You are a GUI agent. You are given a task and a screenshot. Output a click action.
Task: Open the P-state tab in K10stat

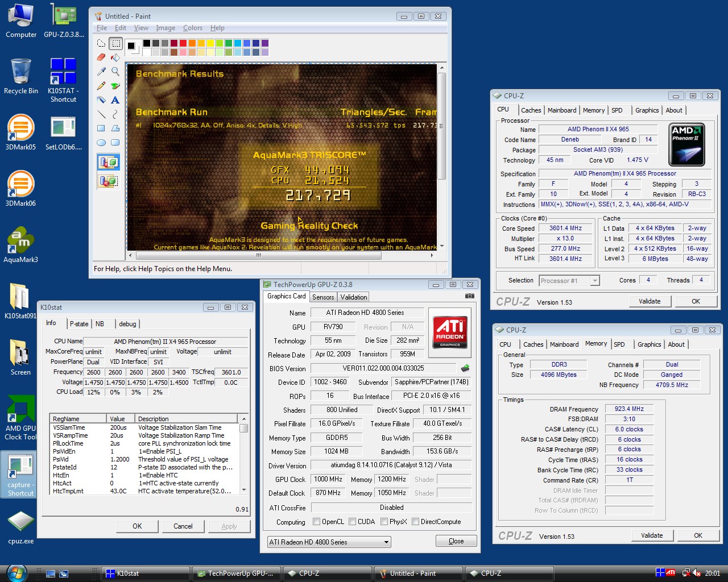(x=79, y=324)
